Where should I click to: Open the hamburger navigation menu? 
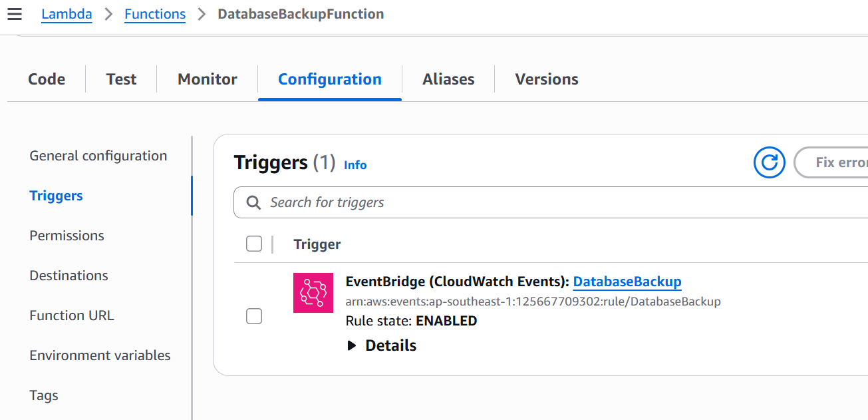point(15,14)
